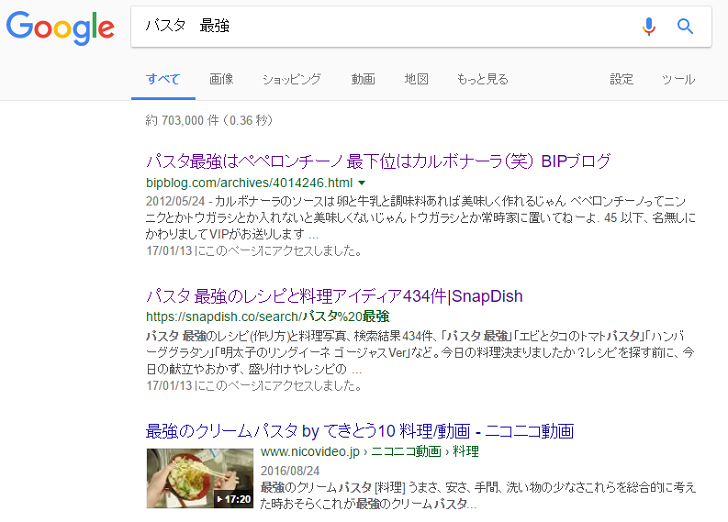Expand the もっと見る menu

(482, 79)
